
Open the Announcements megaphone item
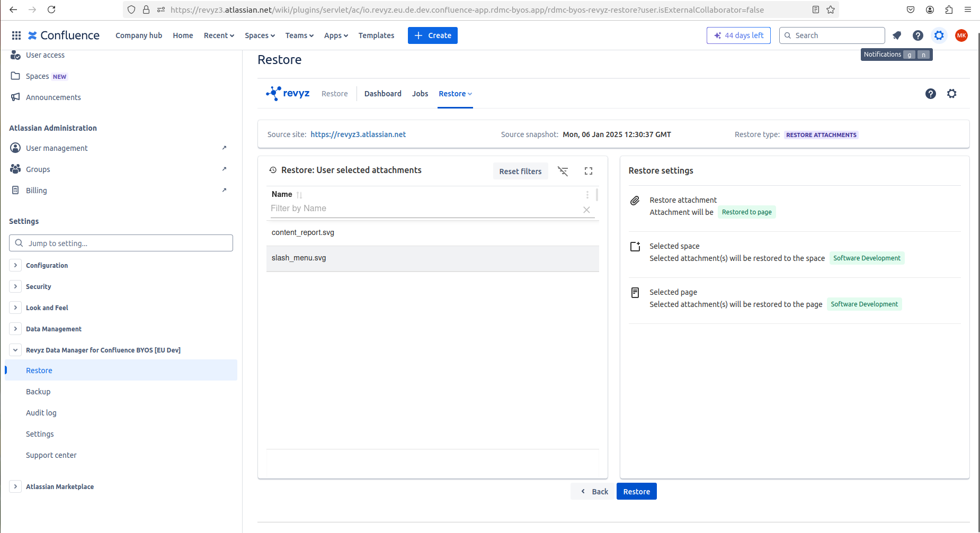coord(53,97)
